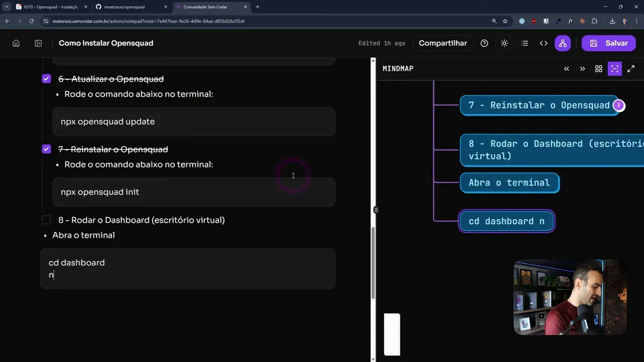The width and height of the screenshot is (644, 362).
Task: Open the mindmap icon next to Salvar
Action: tap(562, 43)
